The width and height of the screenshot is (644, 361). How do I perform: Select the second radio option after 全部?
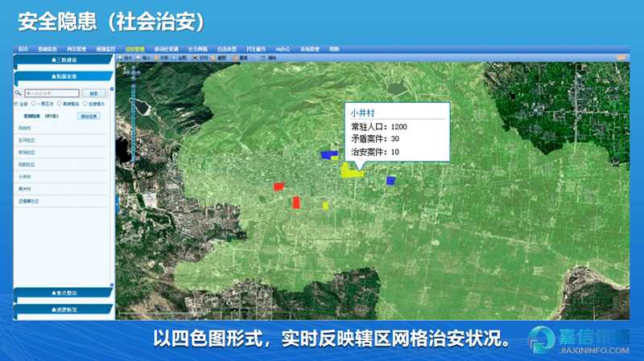pyautogui.click(x=33, y=104)
